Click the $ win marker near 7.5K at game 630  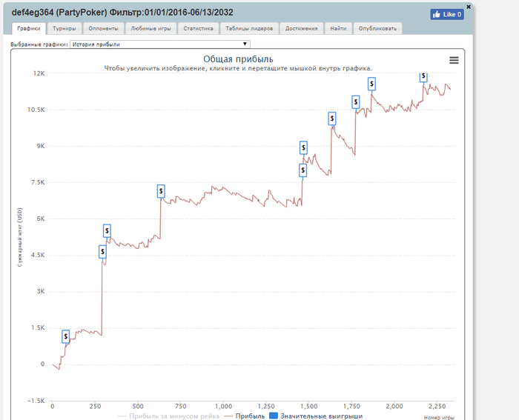click(x=161, y=191)
